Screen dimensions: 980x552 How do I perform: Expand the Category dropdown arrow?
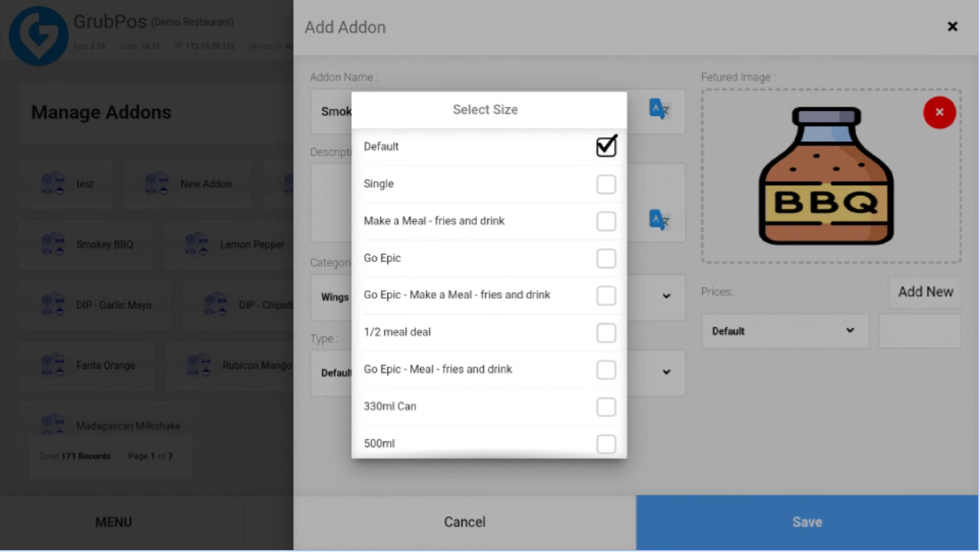666,296
